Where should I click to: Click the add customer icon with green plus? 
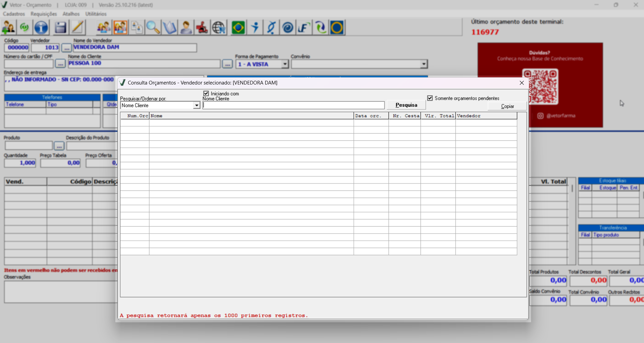pyautogui.click(x=8, y=28)
